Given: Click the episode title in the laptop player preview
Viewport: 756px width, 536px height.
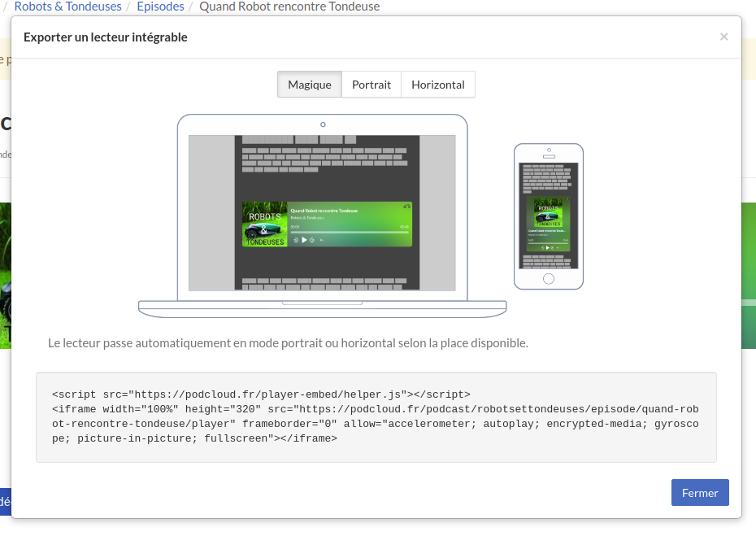Looking at the screenshot, I should coord(324,211).
